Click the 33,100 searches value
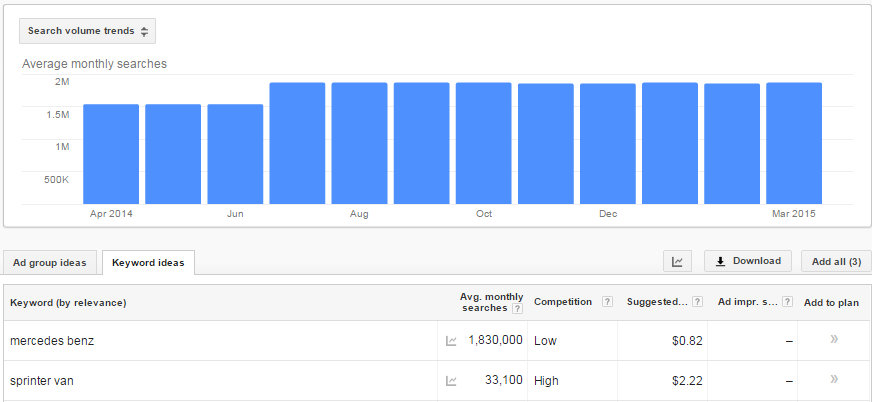The image size is (872, 402). click(x=503, y=380)
